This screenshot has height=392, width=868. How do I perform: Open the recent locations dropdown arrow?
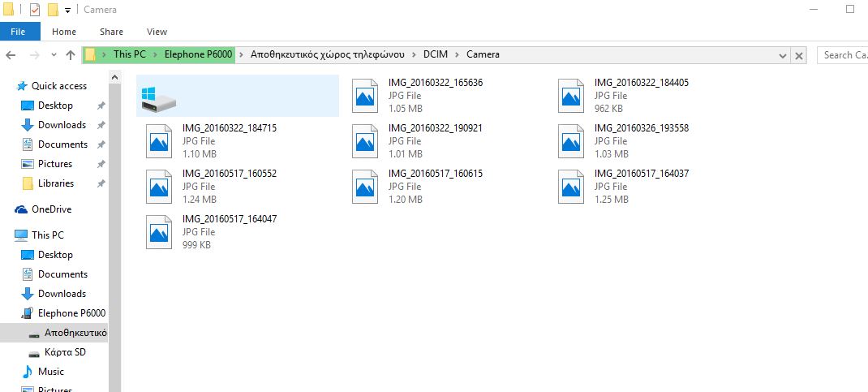54,55
